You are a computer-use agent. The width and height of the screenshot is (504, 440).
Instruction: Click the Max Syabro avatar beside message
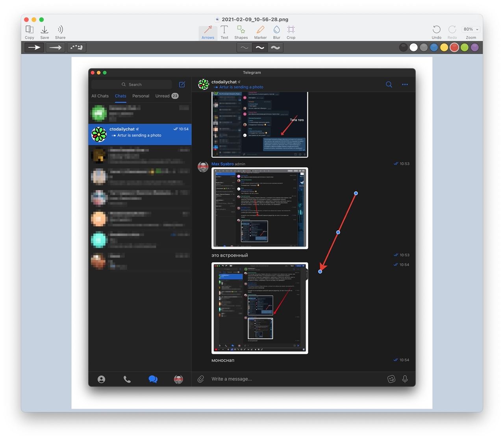pyautogui.click(x=203, y=167)
